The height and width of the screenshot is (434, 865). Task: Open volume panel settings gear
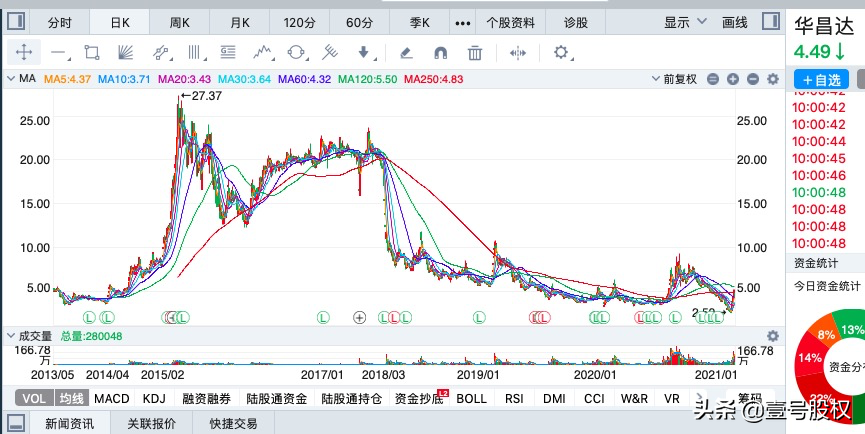point(772,336)
